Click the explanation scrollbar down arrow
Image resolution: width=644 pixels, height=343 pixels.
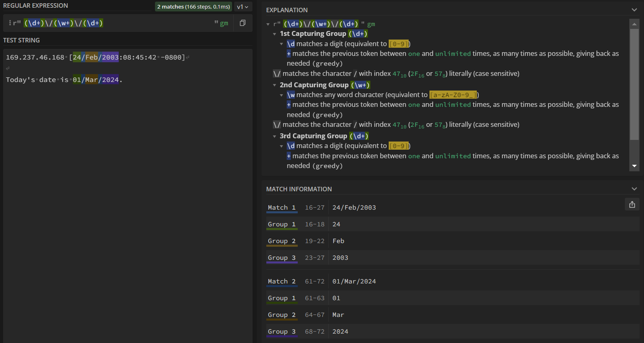pyautogui.click(x=634, y=166)
